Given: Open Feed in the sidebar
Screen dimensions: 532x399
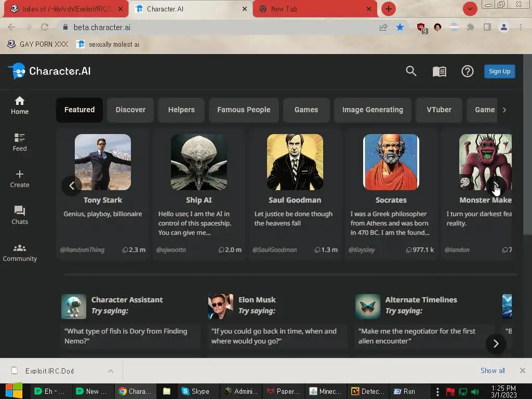Looking at the screenshot, I should (x=20, y=142).
